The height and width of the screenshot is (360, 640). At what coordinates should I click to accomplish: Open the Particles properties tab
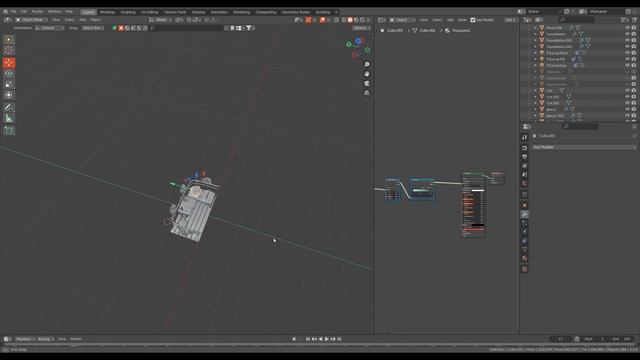(x=524, y=223)
